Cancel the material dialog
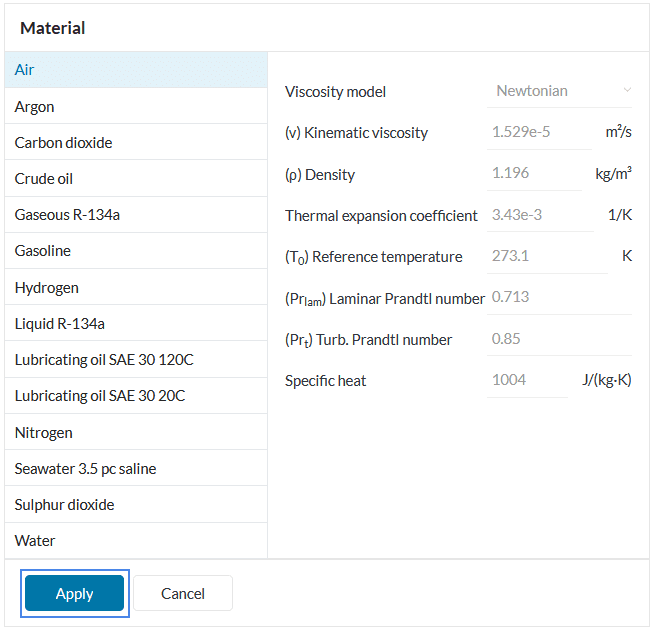This screenshot has width=653, height=630. click(x=183, y=593)
